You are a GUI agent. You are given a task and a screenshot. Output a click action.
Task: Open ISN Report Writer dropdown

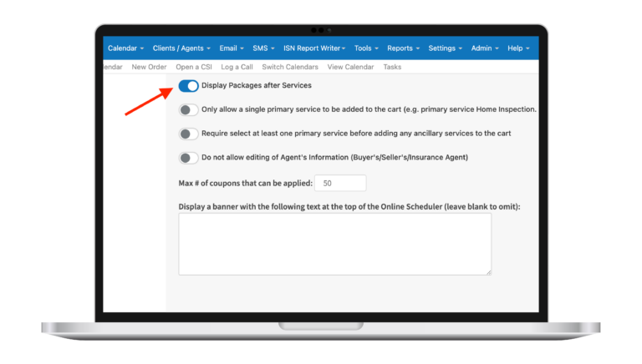pos(314,48)
